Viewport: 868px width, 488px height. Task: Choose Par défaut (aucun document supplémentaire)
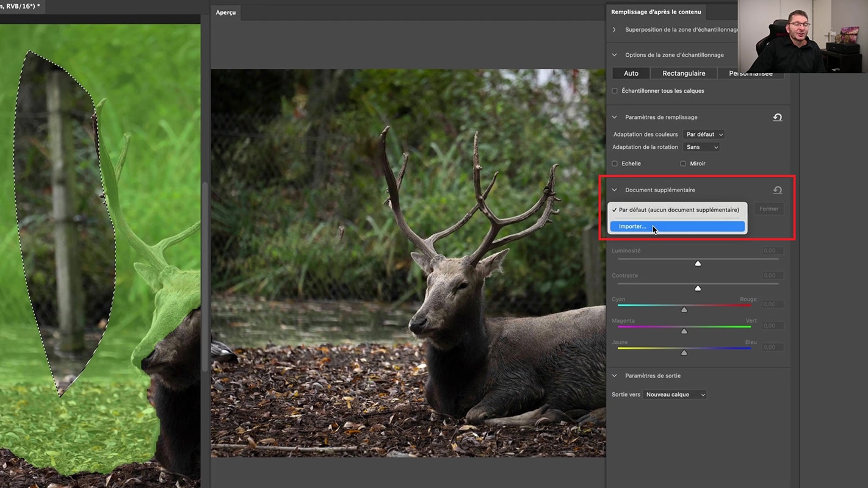(x=678, y=210)
